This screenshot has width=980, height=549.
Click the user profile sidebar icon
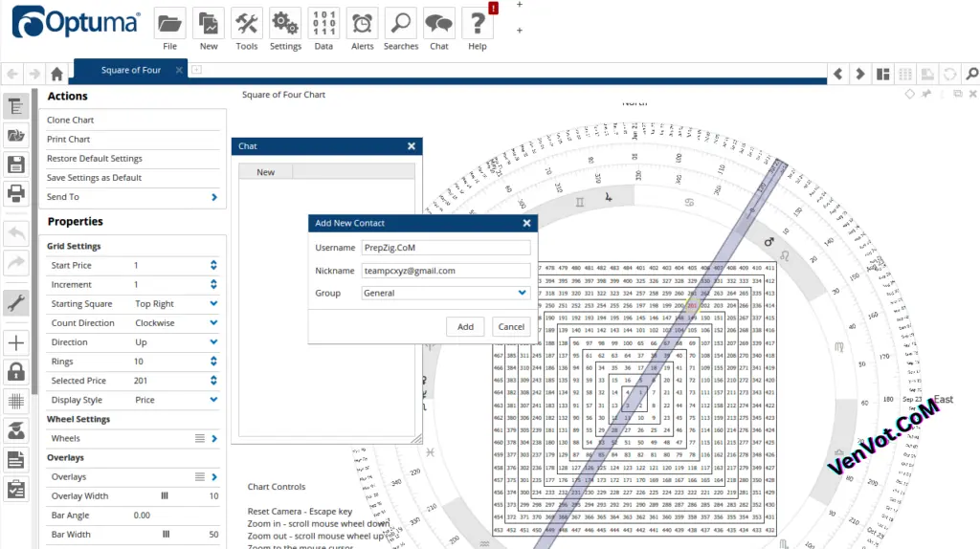click(16, 430)
